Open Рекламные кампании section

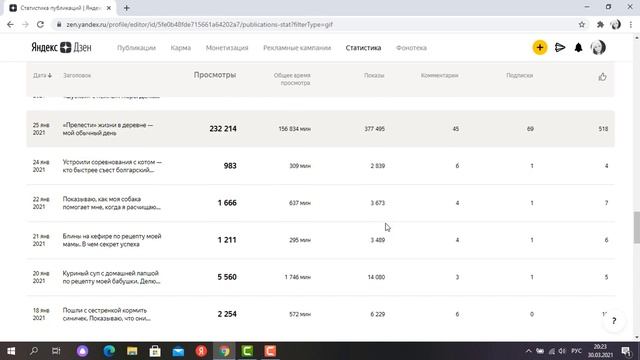[297, 48]
